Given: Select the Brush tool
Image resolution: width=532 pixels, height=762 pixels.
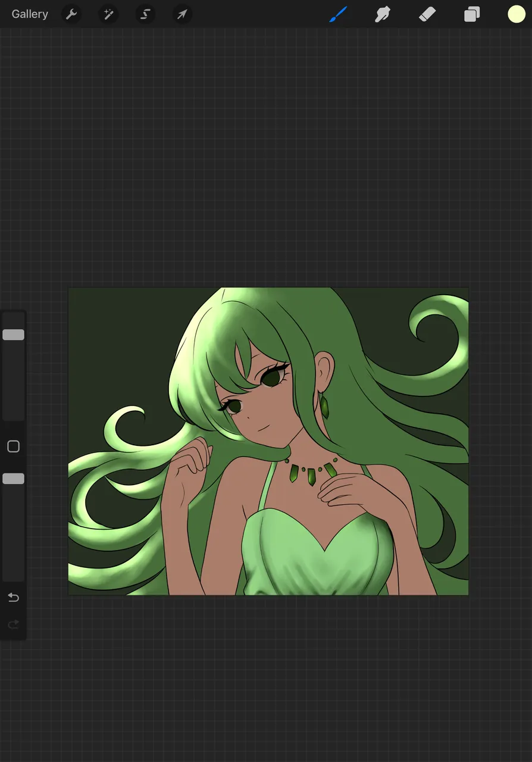Looking at the screenshot, I should 338,14.
